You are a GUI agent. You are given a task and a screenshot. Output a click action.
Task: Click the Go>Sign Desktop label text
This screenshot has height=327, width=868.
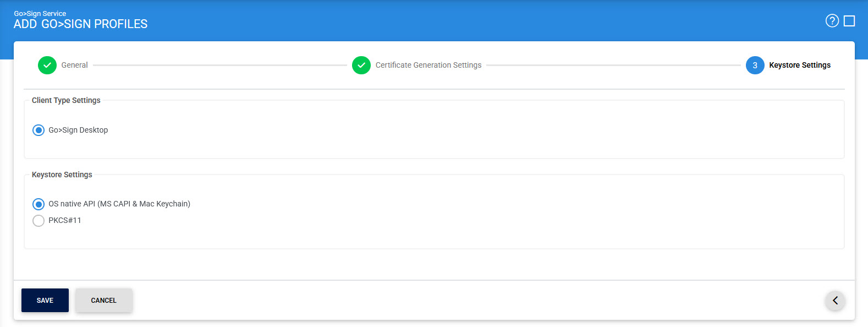pos(78,130)
